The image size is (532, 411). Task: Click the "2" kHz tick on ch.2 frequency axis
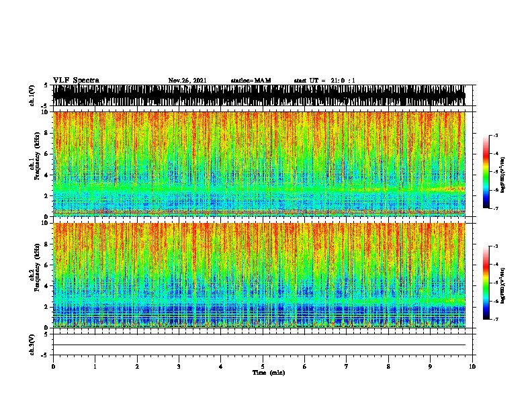point(47,307)
